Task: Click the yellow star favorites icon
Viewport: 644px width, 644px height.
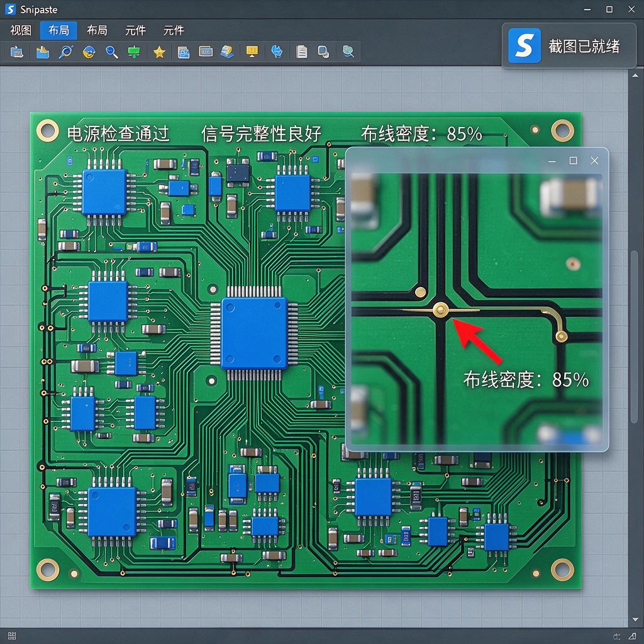Action: (x=159, y=52)
